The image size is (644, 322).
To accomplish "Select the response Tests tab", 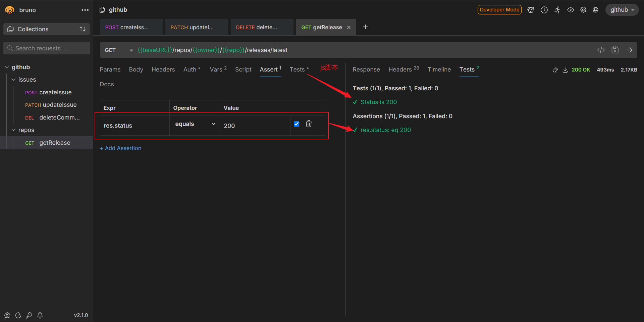I will tap(469, 70).
